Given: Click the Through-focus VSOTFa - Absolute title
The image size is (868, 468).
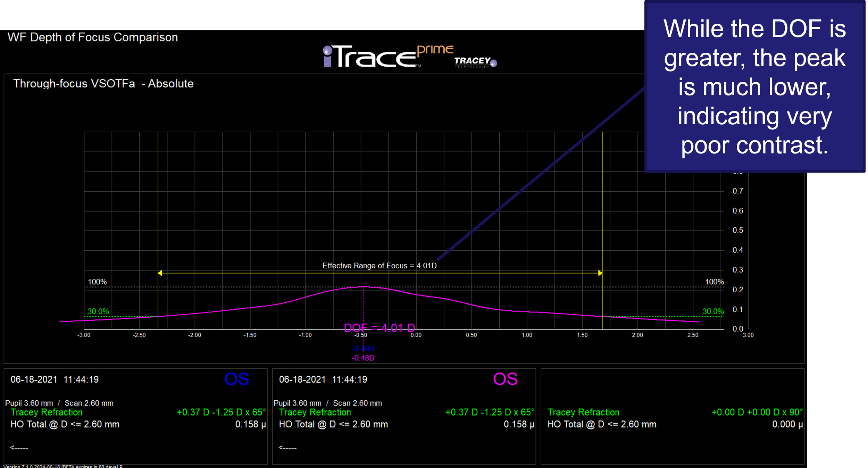Looking at the screenshot, I should pyautogui.click(x=103, y=84).
